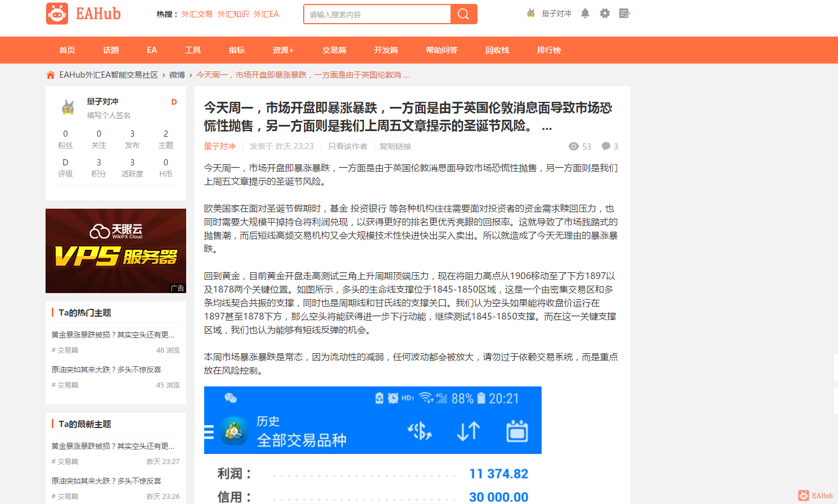Expand the 资源+ nav menu
Image resolution: width=838 pixels, height=504 pixels.
(x=283, y=50)
